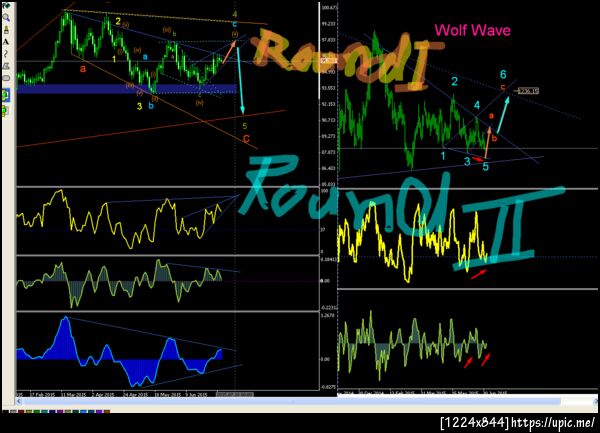Select the wavy curve drawing tool
The image size is (600, 433).
click(x=6, y=54)
